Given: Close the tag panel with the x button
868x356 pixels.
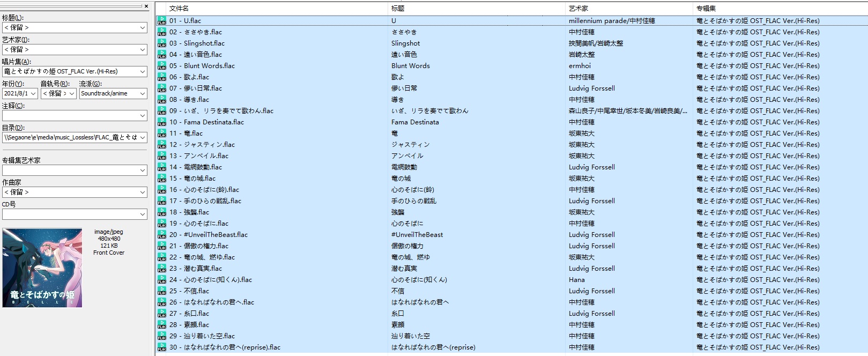Looking at the screenshot, I should click(146, 6).
